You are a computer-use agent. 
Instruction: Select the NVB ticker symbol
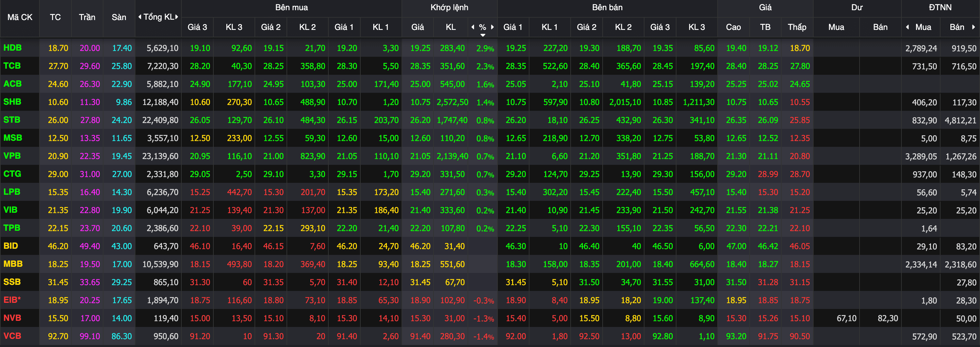coord(12,318)
